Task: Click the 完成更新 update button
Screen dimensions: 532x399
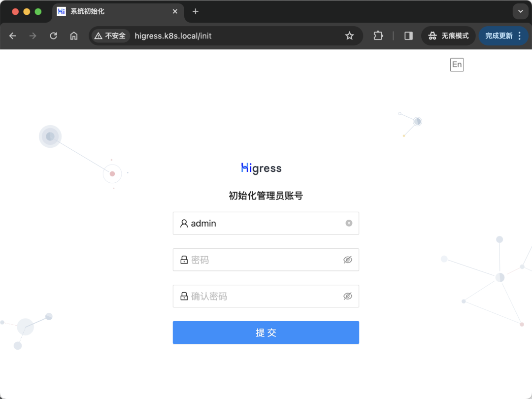Action: (499, 36)
